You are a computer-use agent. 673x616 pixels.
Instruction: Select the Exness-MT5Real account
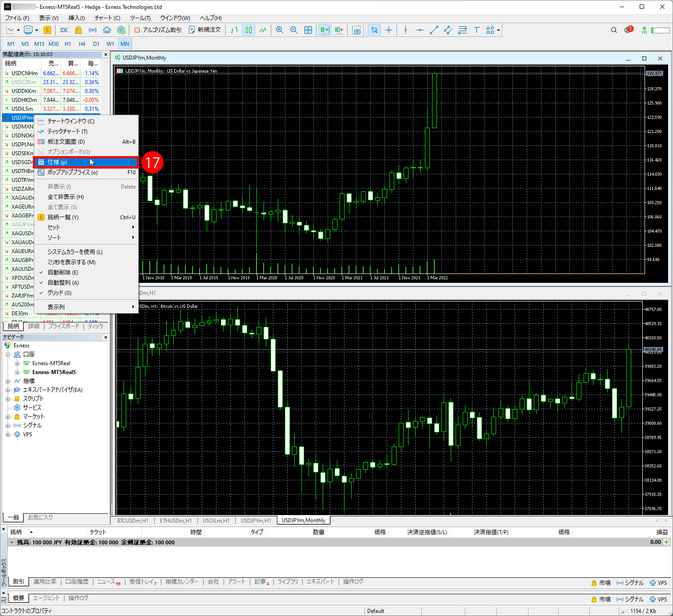[x=51, y=363]
